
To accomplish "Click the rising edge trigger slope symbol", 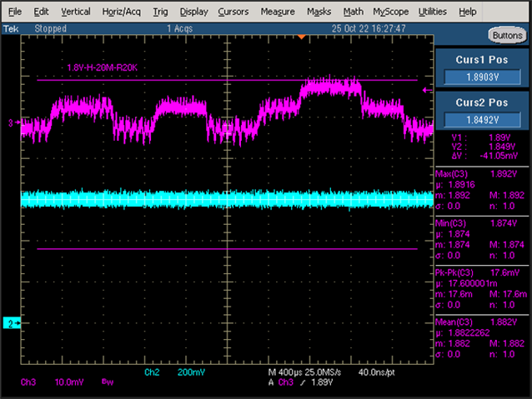I will pos(303,382).
